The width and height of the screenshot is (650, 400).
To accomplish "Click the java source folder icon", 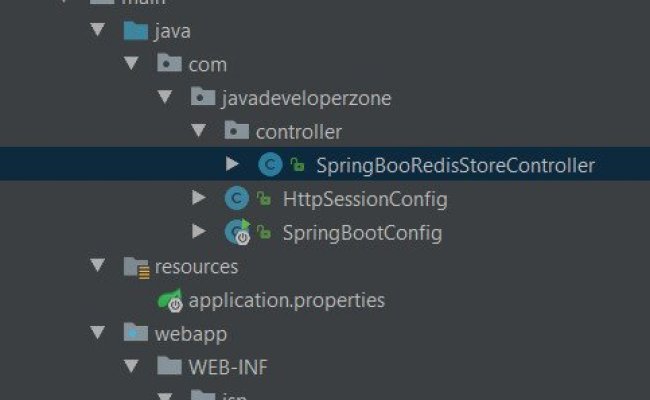I will 136,31.
